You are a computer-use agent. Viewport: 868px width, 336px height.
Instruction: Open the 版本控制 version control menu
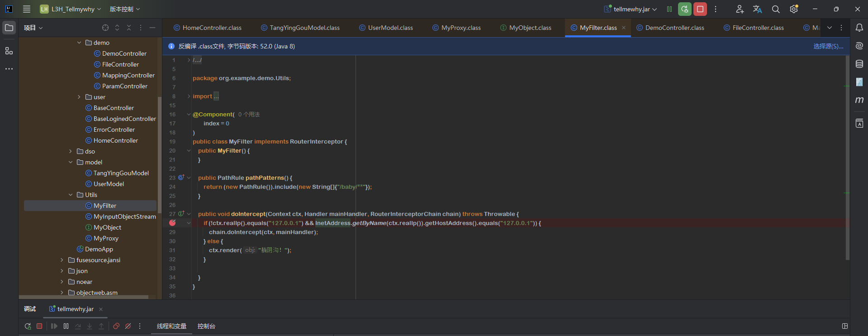pyautogui.click(x=125, y=9)
